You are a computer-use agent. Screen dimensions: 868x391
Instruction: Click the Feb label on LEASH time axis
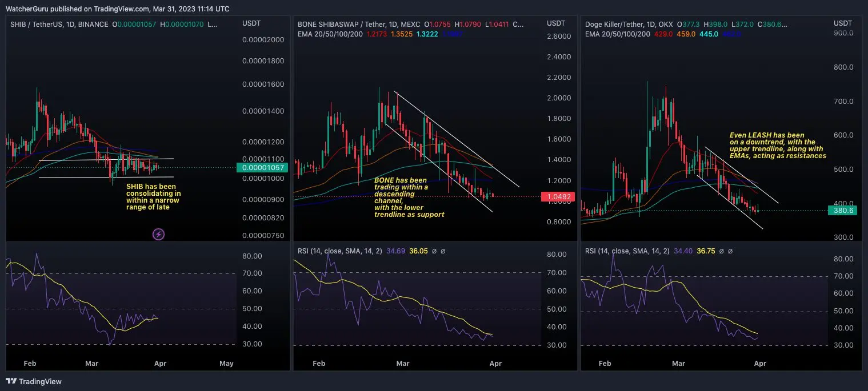(605, 363)
